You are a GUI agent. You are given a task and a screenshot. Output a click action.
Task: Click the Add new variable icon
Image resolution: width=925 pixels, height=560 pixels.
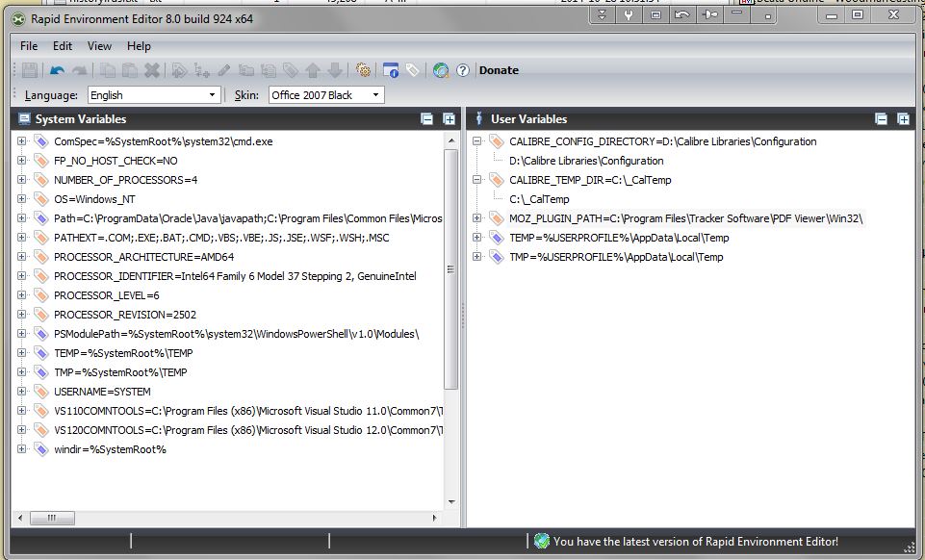click(x=179, y=70)
